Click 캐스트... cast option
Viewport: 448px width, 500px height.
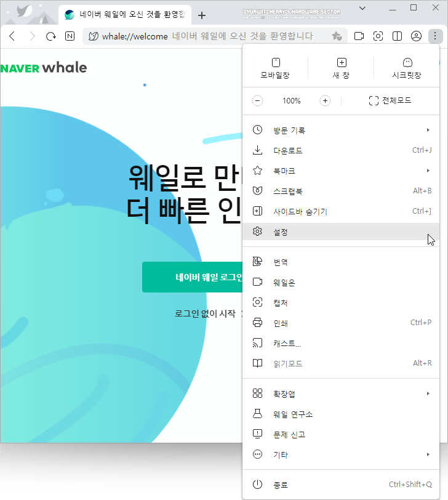tap(341, 344)
